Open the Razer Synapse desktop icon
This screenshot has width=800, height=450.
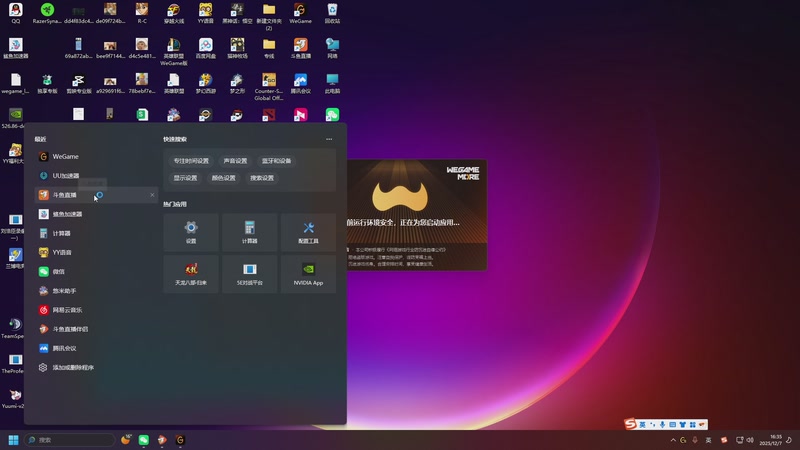click(x=47, y=13)
